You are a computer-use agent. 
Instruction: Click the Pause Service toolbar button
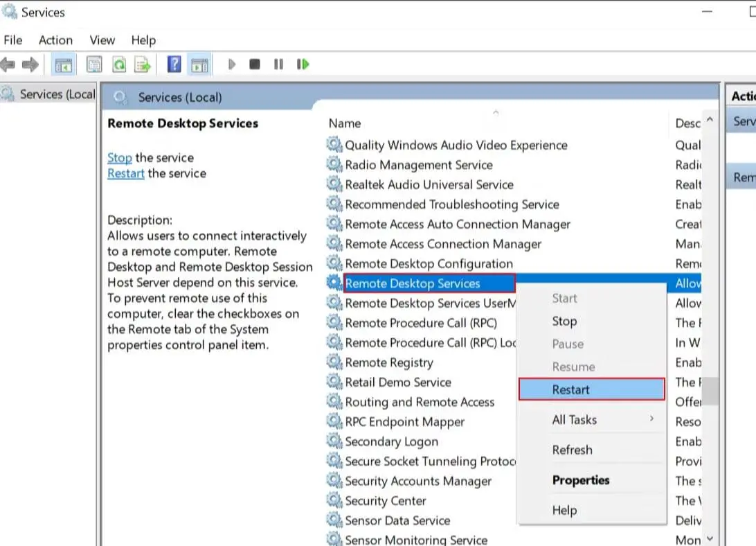pos(278,64)
